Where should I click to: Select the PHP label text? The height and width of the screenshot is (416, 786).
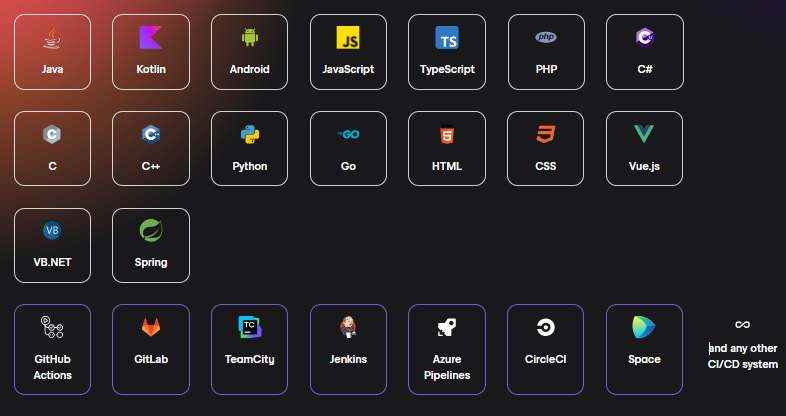point(546,69)
